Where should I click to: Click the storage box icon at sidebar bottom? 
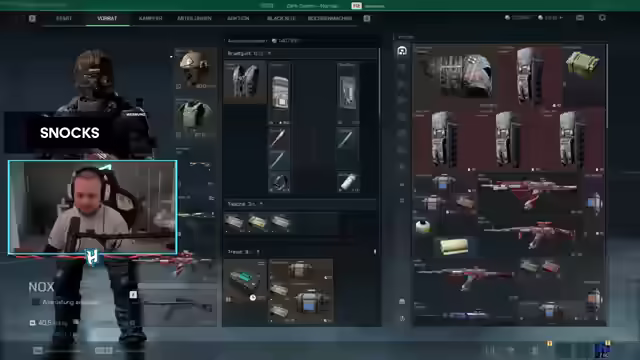402,301
